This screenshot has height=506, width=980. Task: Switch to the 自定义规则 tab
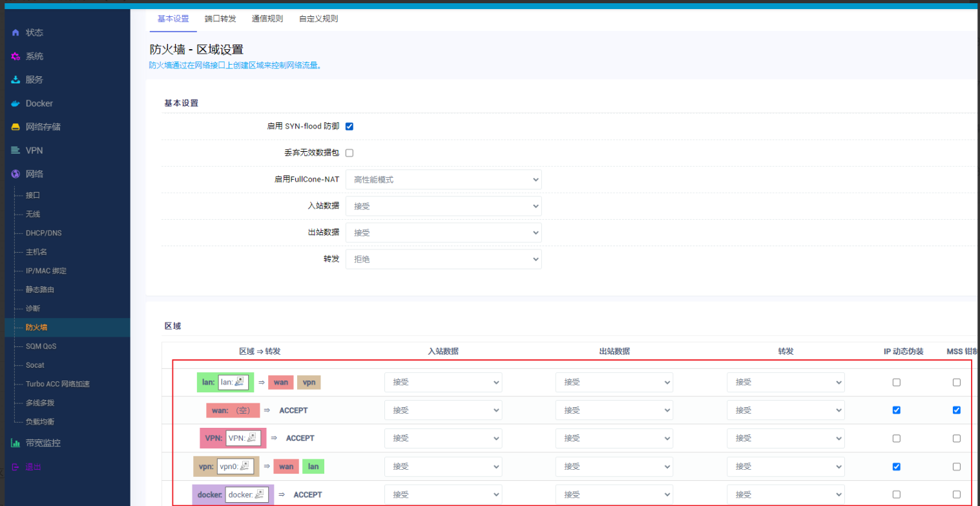pyautogui.click(x=318, y=19)
